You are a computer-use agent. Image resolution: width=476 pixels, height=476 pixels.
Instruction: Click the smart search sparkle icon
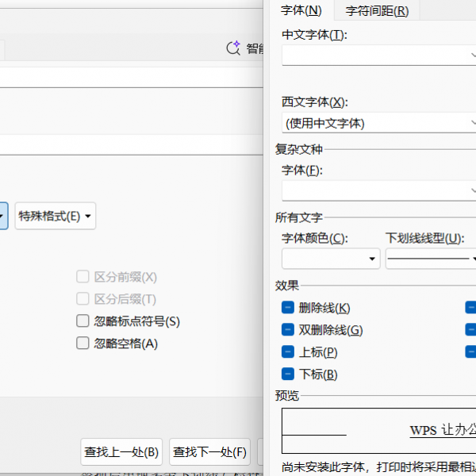coord(233,48)
